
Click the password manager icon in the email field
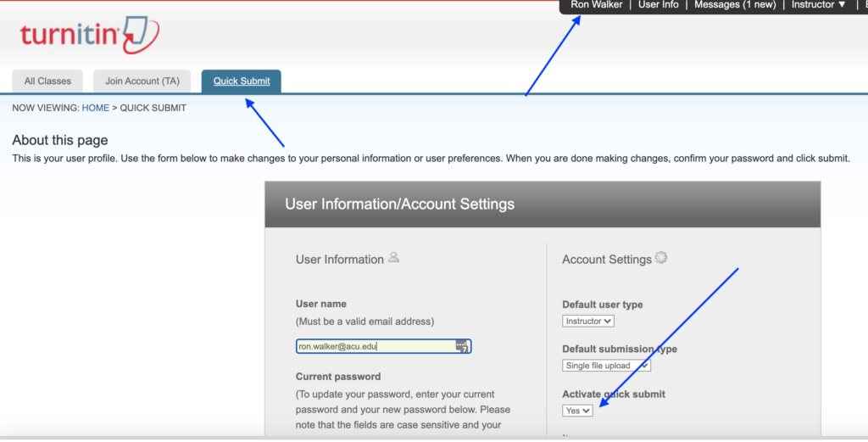click(462, 346)
